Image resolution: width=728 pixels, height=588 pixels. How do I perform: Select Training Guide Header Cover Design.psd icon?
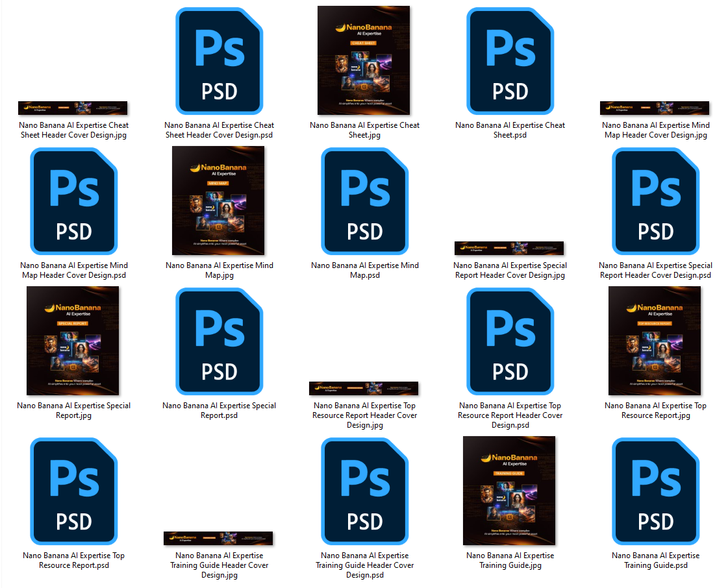tap(364, 491)
